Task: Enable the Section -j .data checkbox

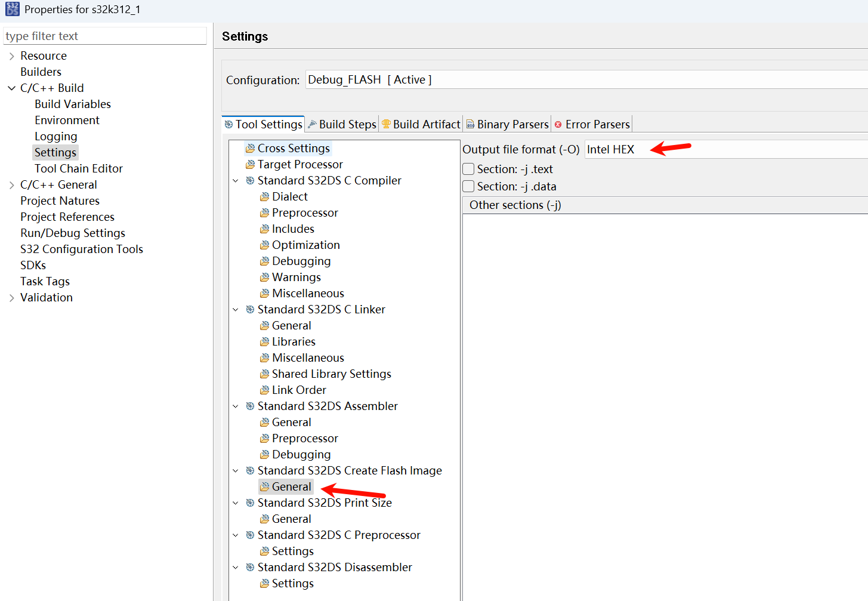Action: click(468, 186)
